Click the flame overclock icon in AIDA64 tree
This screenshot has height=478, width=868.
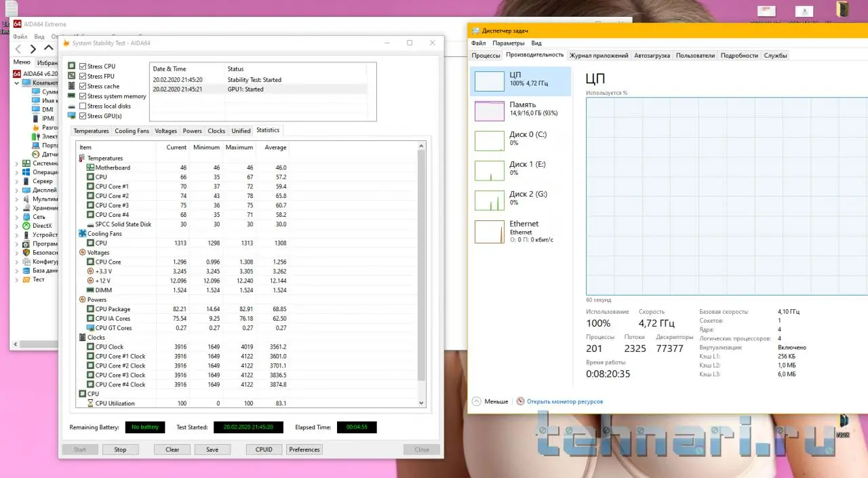[x=37, y=127]
